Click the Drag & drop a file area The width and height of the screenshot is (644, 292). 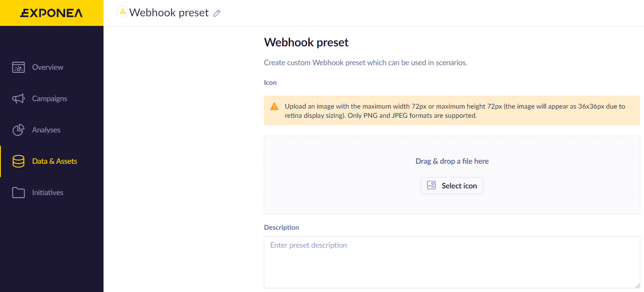tap(452, 175)
